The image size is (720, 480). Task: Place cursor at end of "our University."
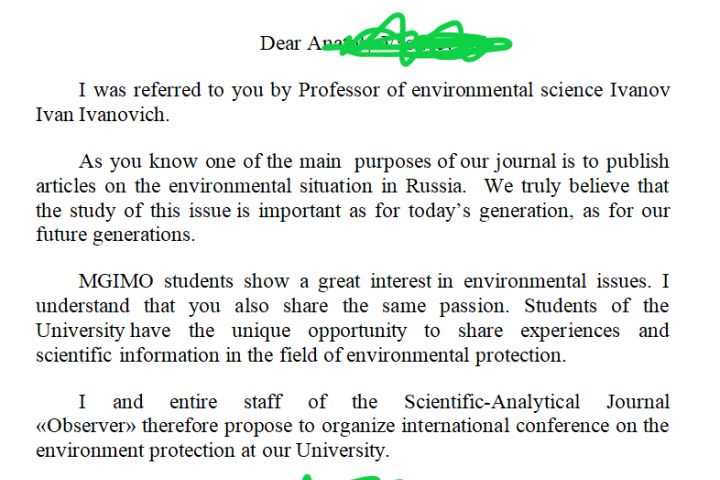click(389, 451)
